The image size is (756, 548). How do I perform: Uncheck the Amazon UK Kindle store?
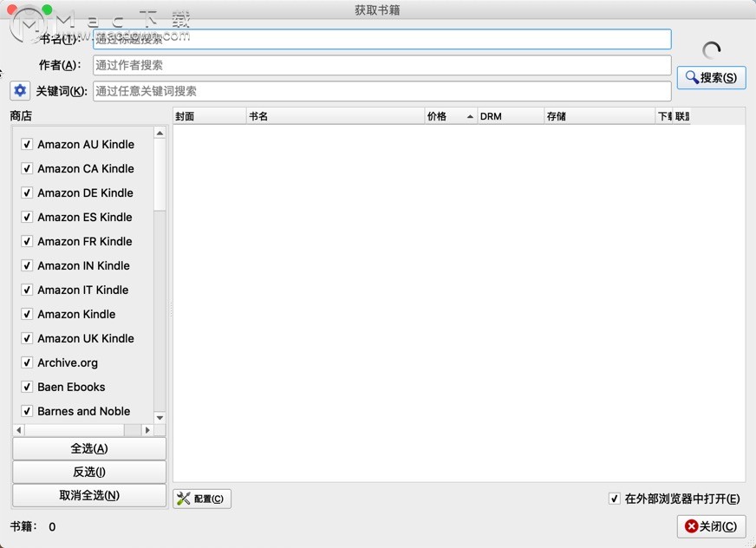[27, 338]
